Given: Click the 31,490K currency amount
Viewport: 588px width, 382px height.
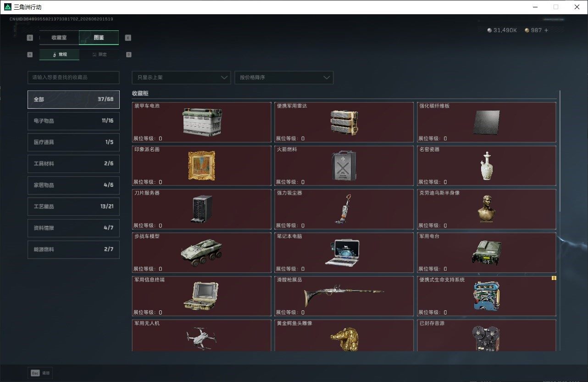Looking at the screenshot, I should [x=505, y=30].
